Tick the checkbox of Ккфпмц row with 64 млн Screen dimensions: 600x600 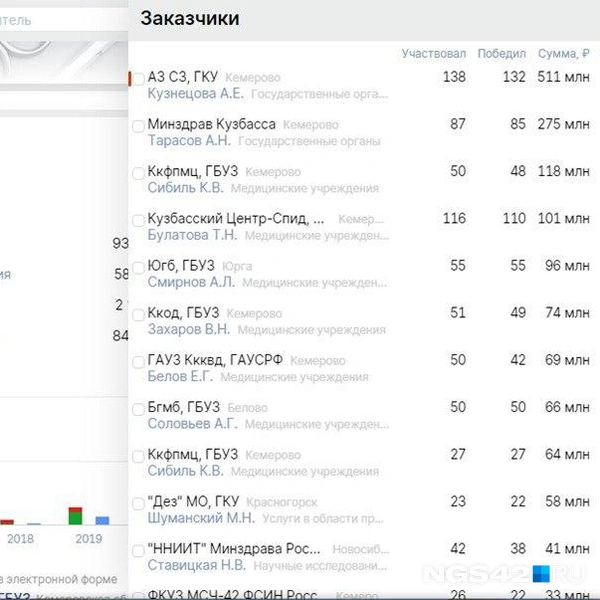point(138,457)
